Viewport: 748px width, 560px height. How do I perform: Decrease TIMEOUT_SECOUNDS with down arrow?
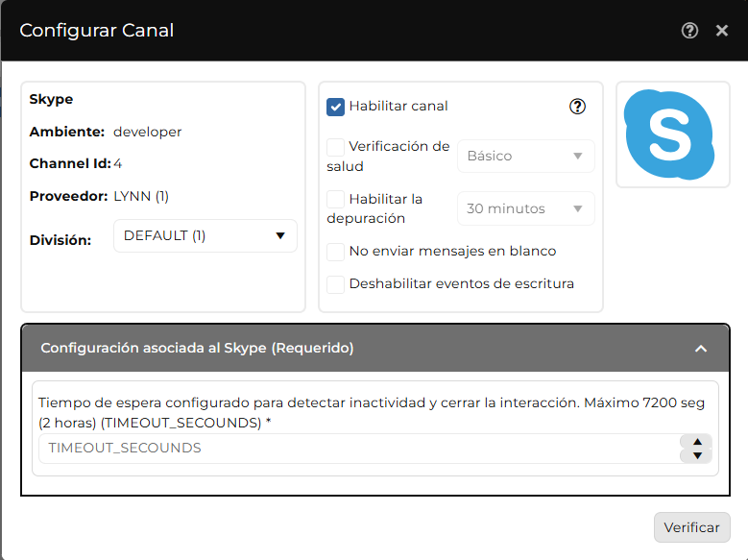click(x=697, y=455)
